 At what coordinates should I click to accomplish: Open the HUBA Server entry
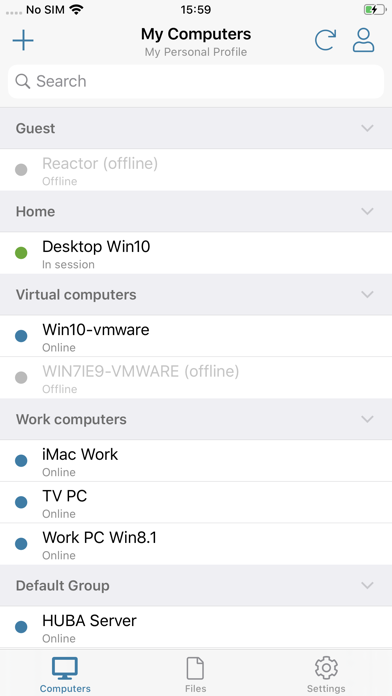coord(196,627)
